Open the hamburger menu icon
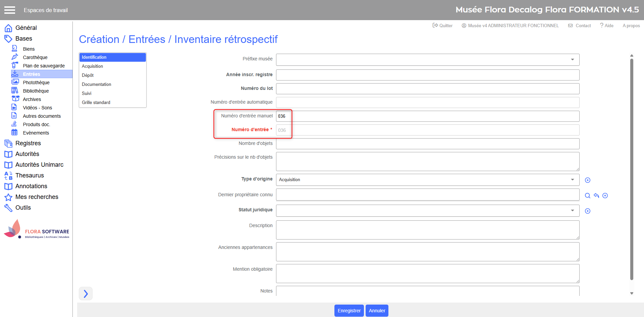644x317 pixels. [x=10, y=10]
